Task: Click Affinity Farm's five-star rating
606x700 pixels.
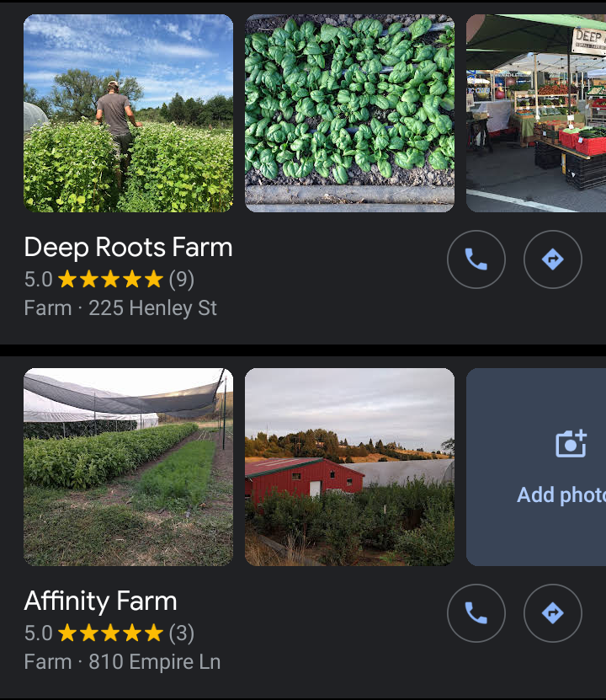Action: (x=110, y=633)
